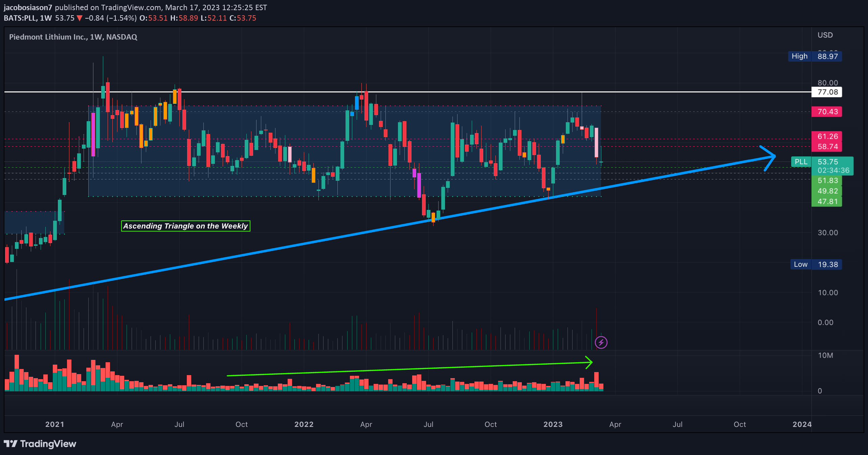This screenshot has width=868, height=455.
Task: Click the PLL current price tag
Action: [x=801, y=162]
